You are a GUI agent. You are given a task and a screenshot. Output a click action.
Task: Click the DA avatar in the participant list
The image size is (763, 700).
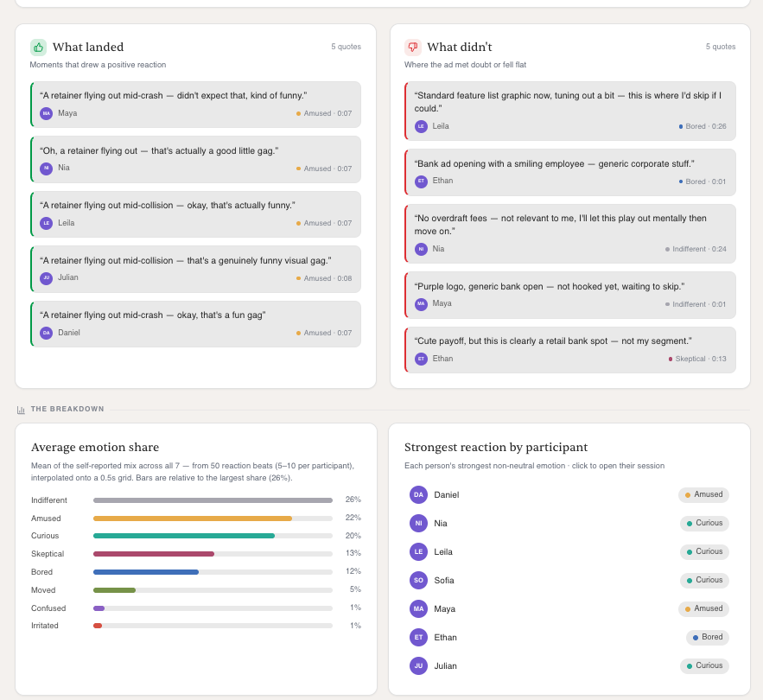point(418,494)
